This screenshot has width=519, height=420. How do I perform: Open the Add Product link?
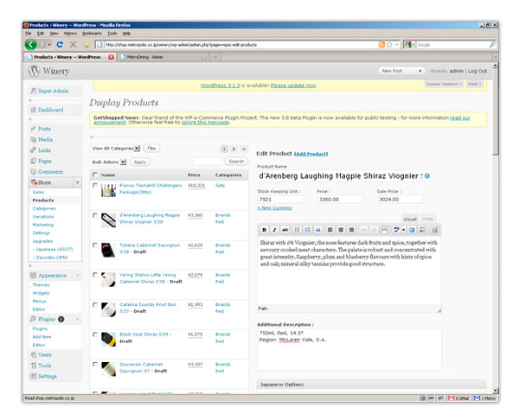pyautogui.click(x=313, y=152)
